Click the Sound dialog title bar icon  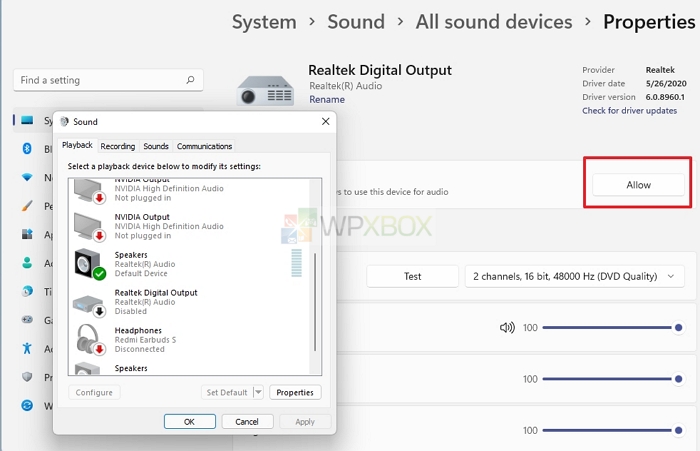(65, 121)
